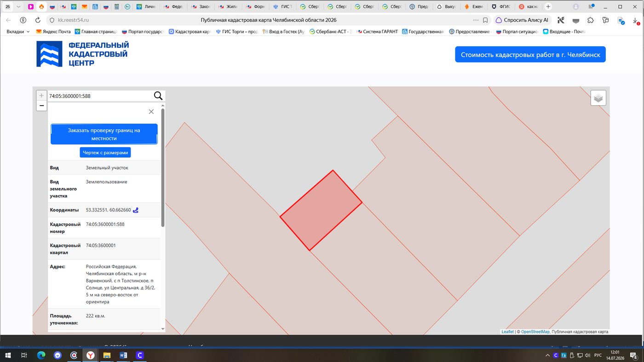Switch to the 'Ежем' browser tab
Viewport: 644px width, 362px height.
(473, 7)
